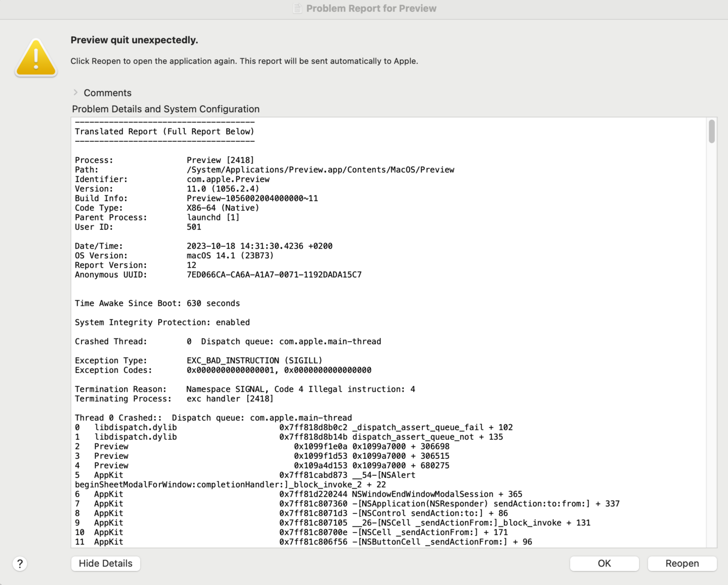Click the Report Version value '12'
Screen dimensions: 728x585
tap(192, 265)
